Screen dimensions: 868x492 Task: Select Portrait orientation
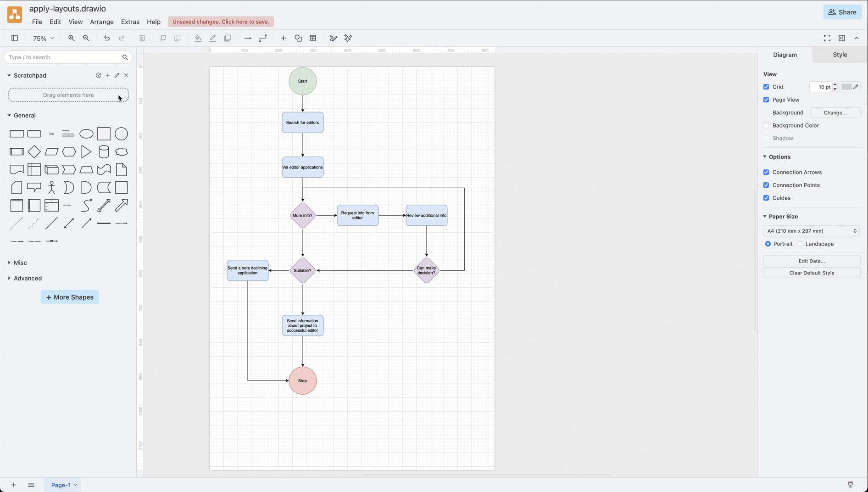point(768,244)
